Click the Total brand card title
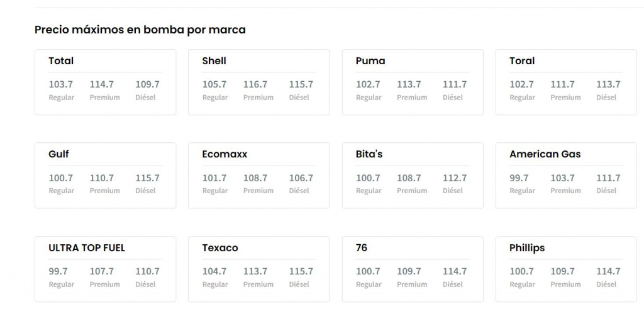Screen dimensions: 644x326 tap(61, 61)
